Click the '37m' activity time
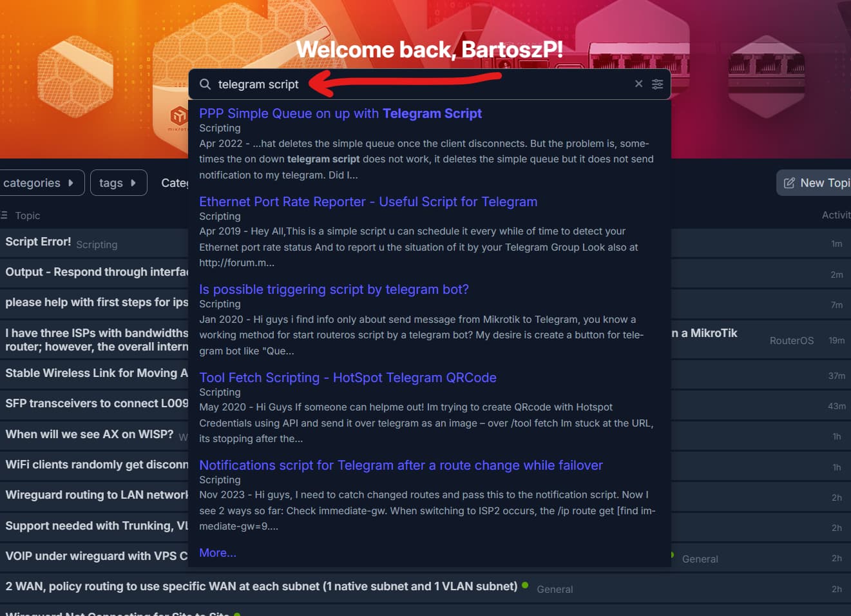Viewport: 851px width, 616px height. [x=837, y=376]
